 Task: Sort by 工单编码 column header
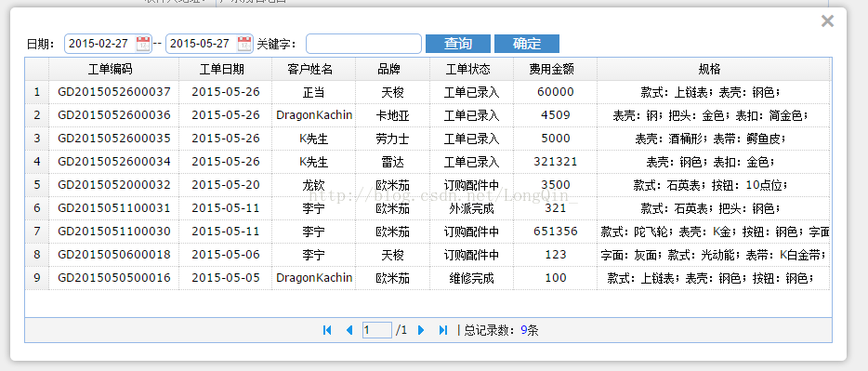click(x=113, y=69)
